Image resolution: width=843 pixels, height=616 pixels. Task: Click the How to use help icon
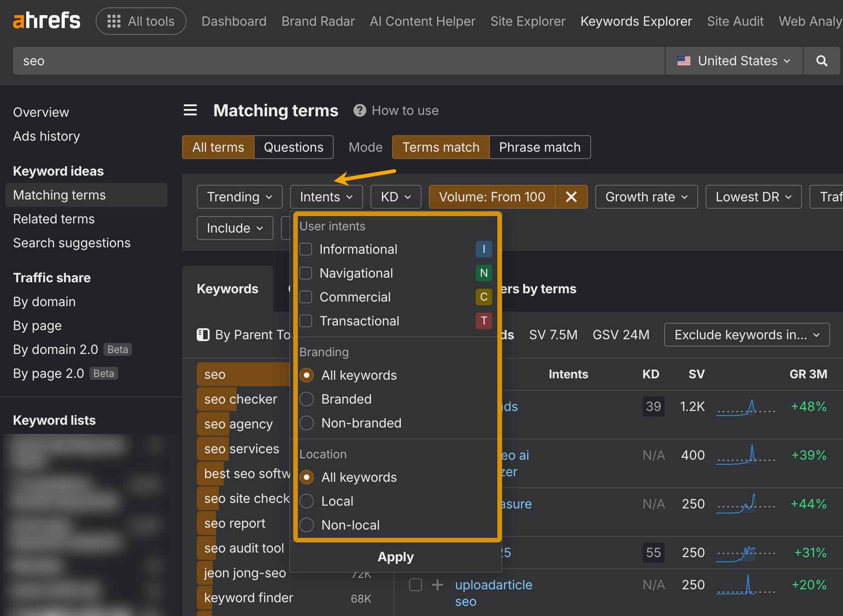pyautogui.click(x=360, y=110)
